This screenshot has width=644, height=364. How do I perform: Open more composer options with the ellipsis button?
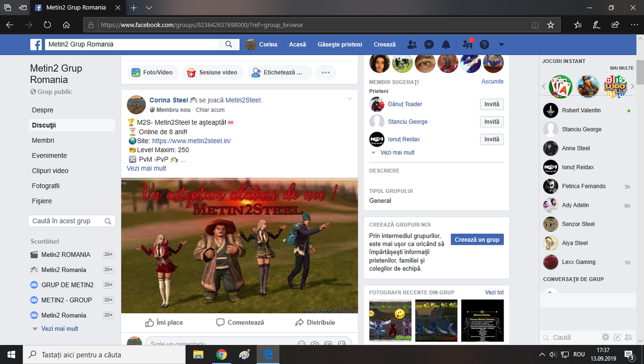[x=326, y=72]
